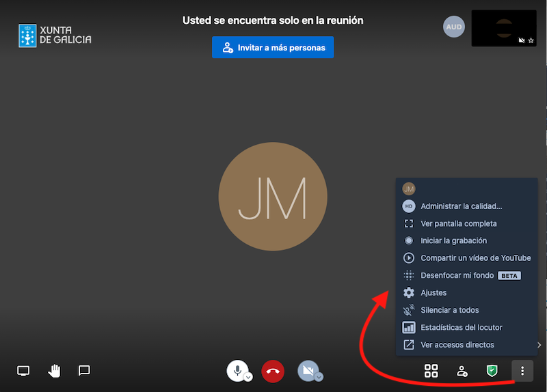547x392 pixels.
Task: Click the local video thumbnail at top right
Action: tap(504, 28)
